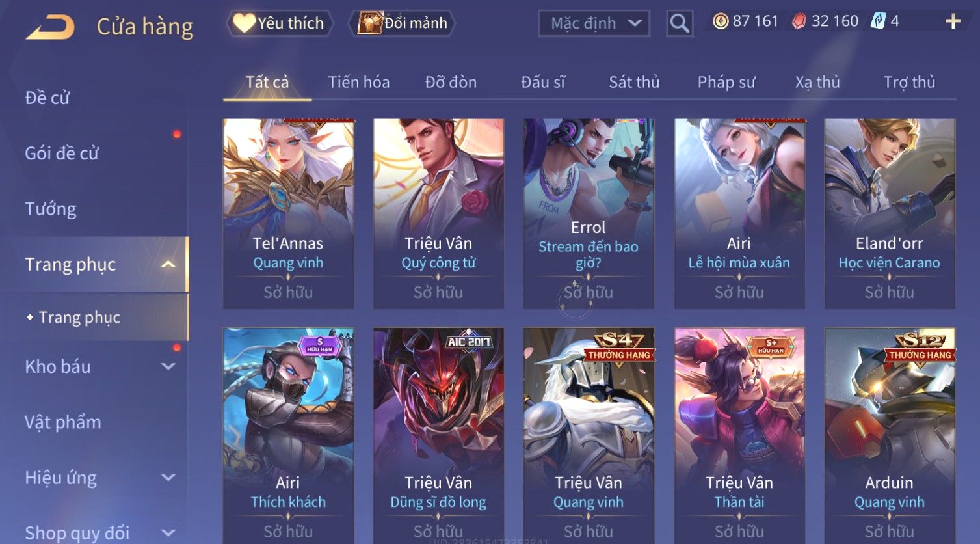This screenshot has width=980, height=544.
Task: Tap the gold coin balance icon
Action: coord(721,21)
